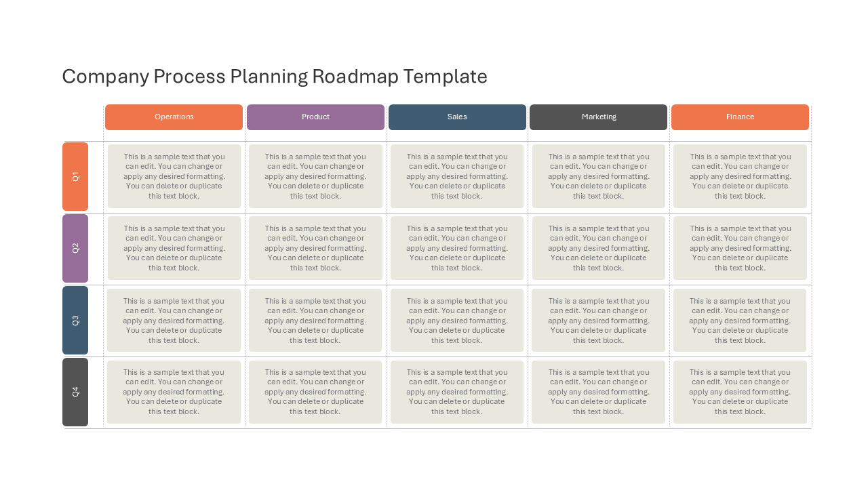Click the Q3 Operations text block
Screen dimensions: 868x488
click(x=174, y=320)
